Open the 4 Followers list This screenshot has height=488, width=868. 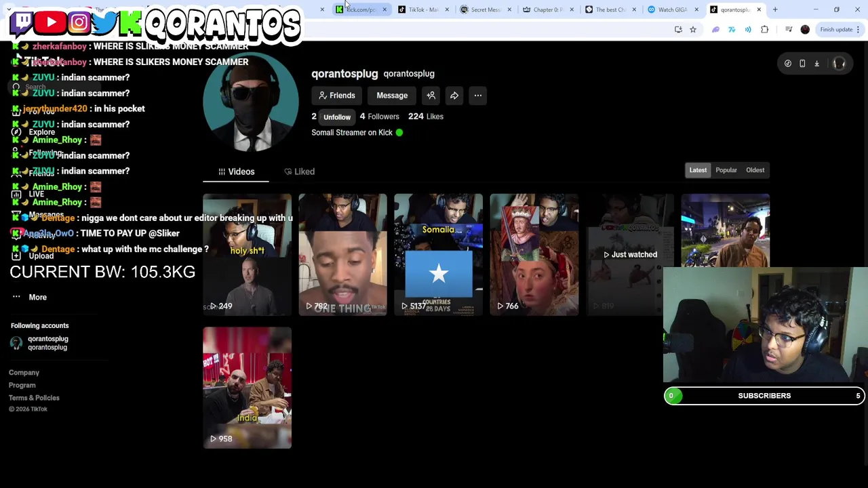pyautogui.click(x=379, y=117)
